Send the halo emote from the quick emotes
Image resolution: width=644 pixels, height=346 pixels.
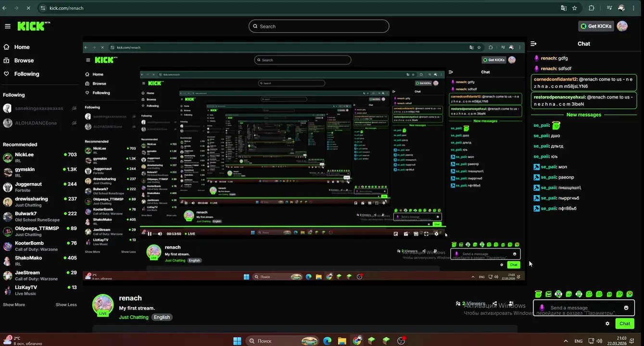(538, 294)
